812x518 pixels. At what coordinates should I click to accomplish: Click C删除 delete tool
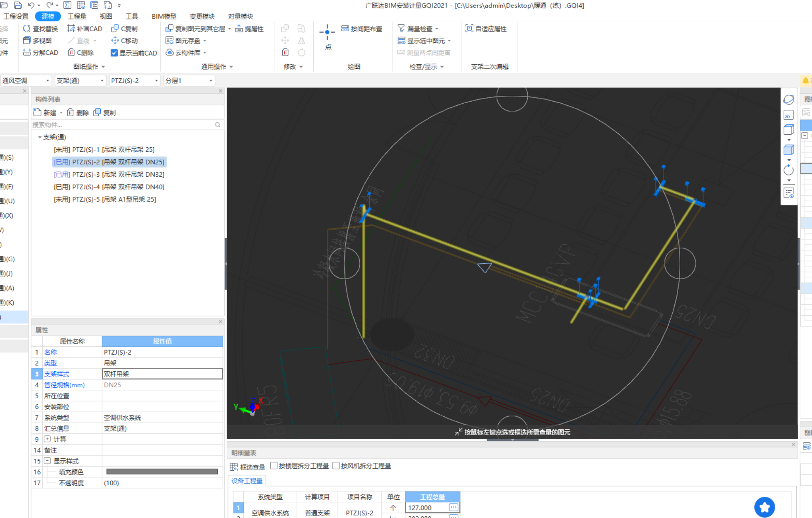[x=81, y=53]
